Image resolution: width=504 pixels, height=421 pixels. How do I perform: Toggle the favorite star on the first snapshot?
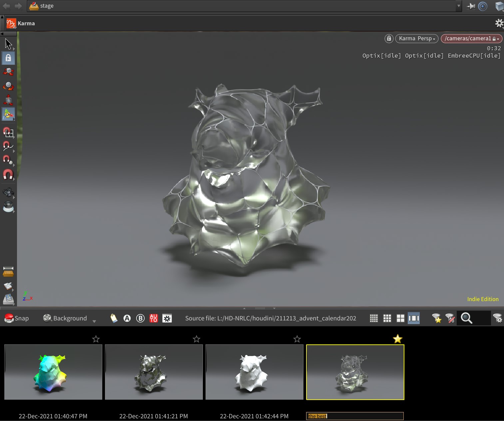pyautogui.click(x=96, y=339)
